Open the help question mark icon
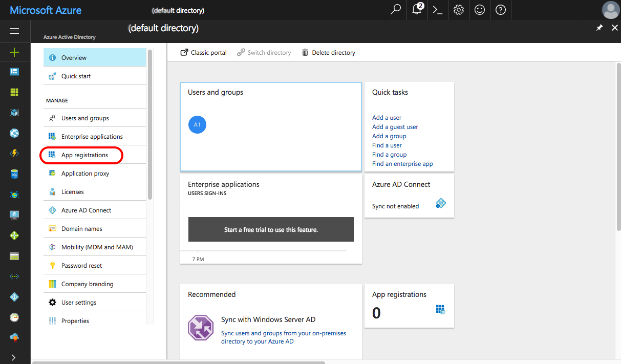Image resolution: width=621 pixels, height=364 pixels. pos(501,10)
